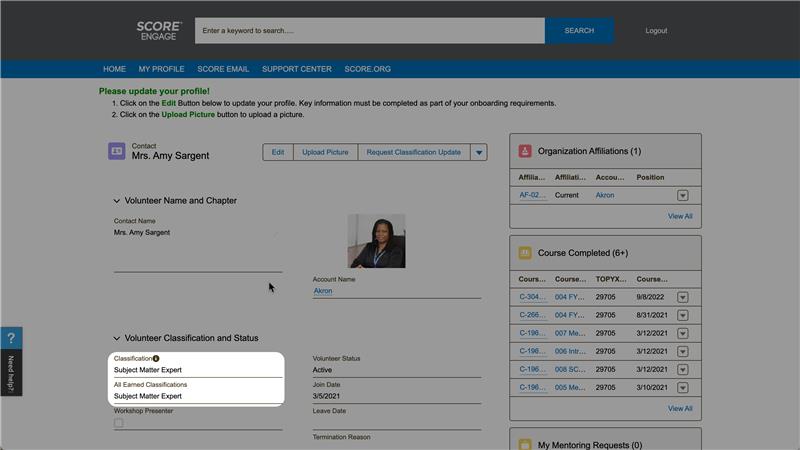Click the Akron Account Name link
This screenshot has width=800, height=450.
pos(323,291)
